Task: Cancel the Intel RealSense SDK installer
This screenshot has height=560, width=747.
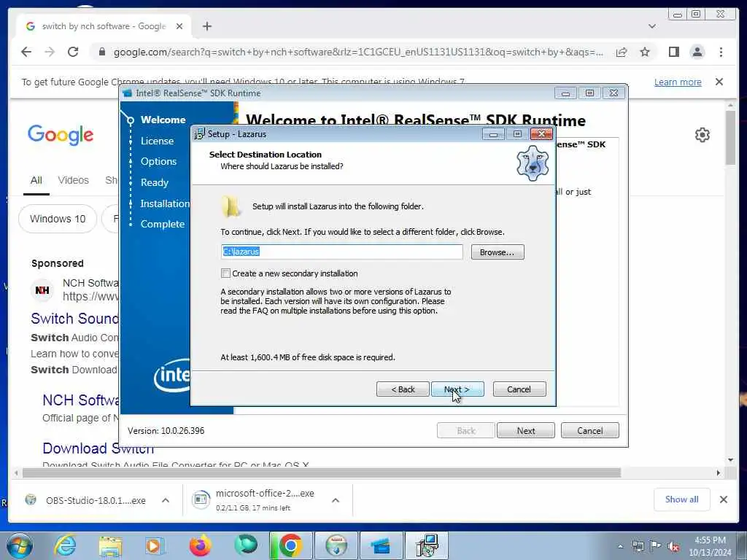Action: click(x=589, y=430)
